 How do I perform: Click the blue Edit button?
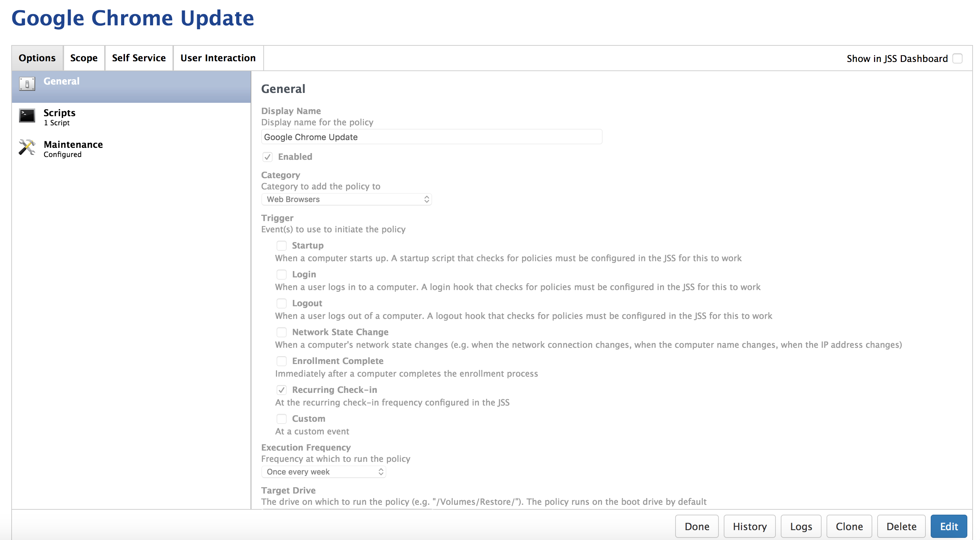[948, 526]
